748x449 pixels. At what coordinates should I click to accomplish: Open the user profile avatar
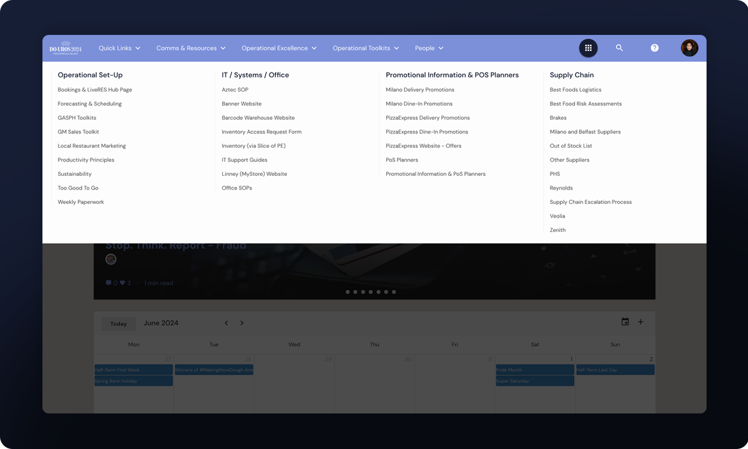(689, 48)
